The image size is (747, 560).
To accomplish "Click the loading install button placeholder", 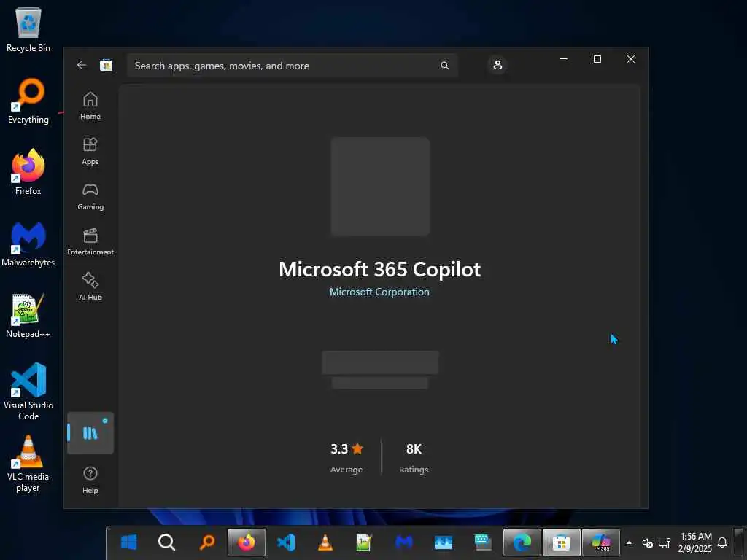I will point(380,362).
